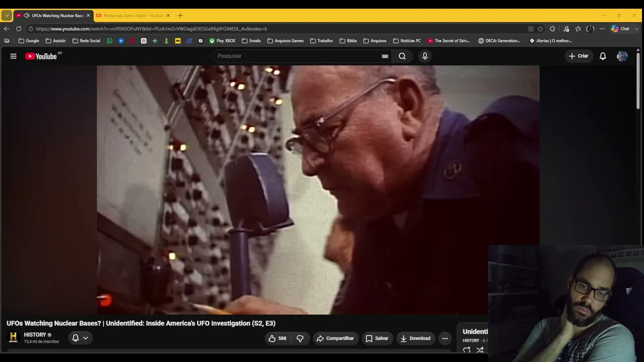Open split screen from address bar
Viewport: 644px width, 362px height.
(x=531, y=29)
